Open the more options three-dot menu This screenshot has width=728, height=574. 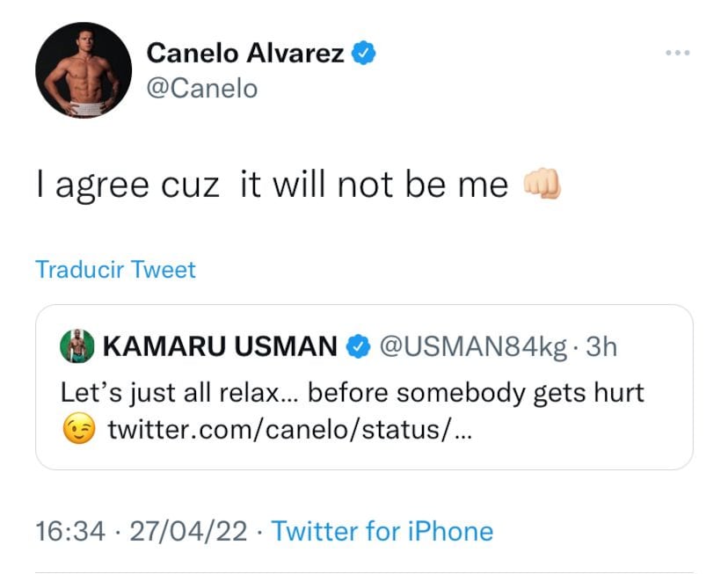tap(677, 54)
